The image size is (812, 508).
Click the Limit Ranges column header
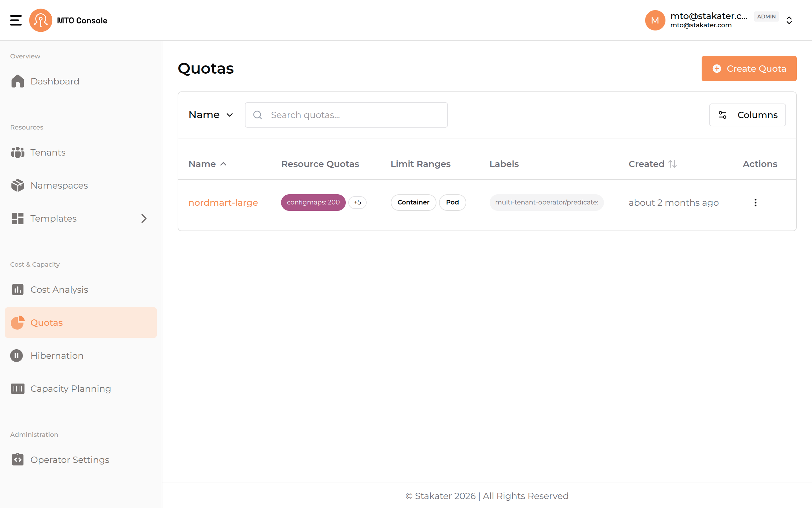pos(420,164)
